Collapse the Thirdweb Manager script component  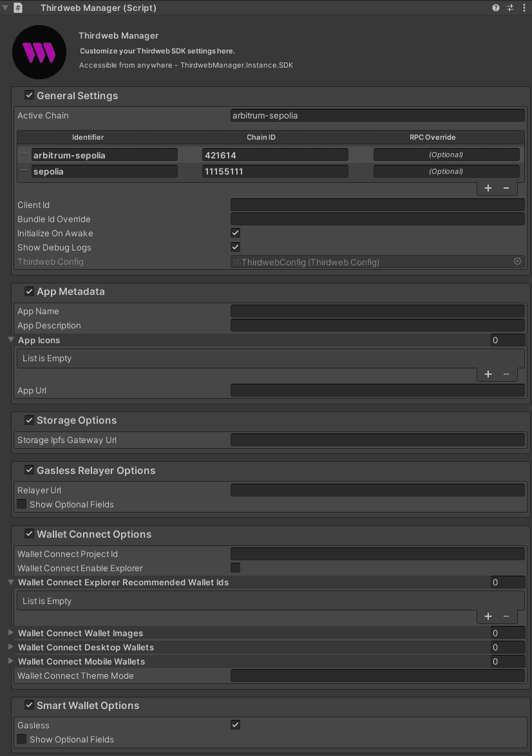(x=5, y=8)
